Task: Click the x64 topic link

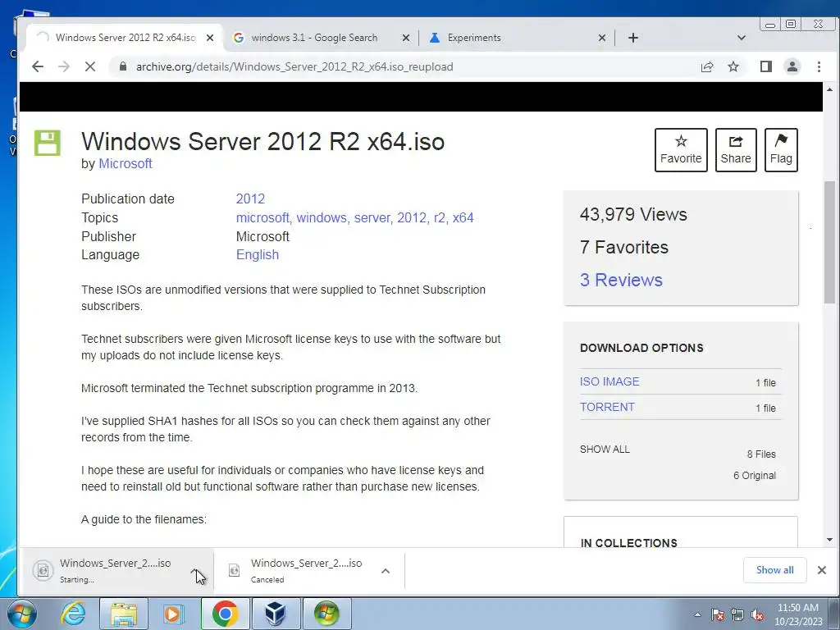Action: [463, 218]
